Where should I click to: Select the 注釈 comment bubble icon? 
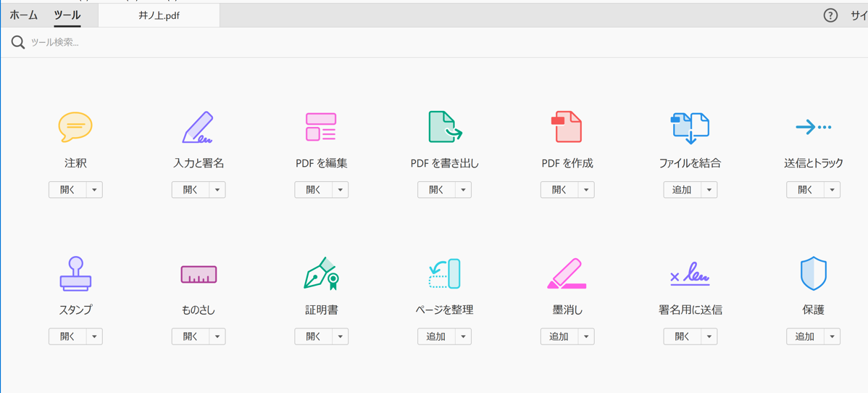(x=75, y=128)
